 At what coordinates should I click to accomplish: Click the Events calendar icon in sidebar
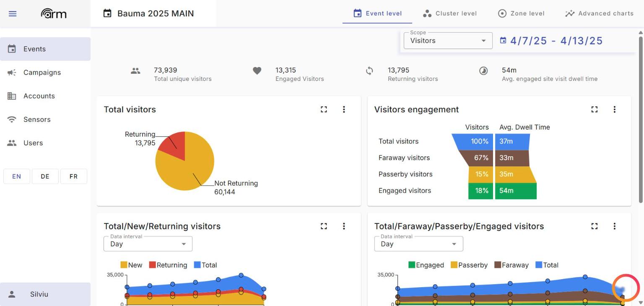click(12, 49)
